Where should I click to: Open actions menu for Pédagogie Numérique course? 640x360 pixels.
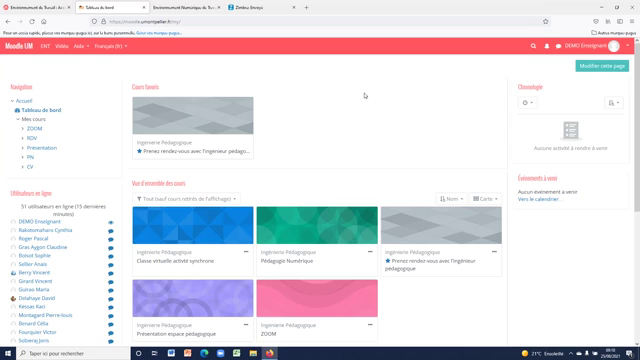[x=370, y=252]
